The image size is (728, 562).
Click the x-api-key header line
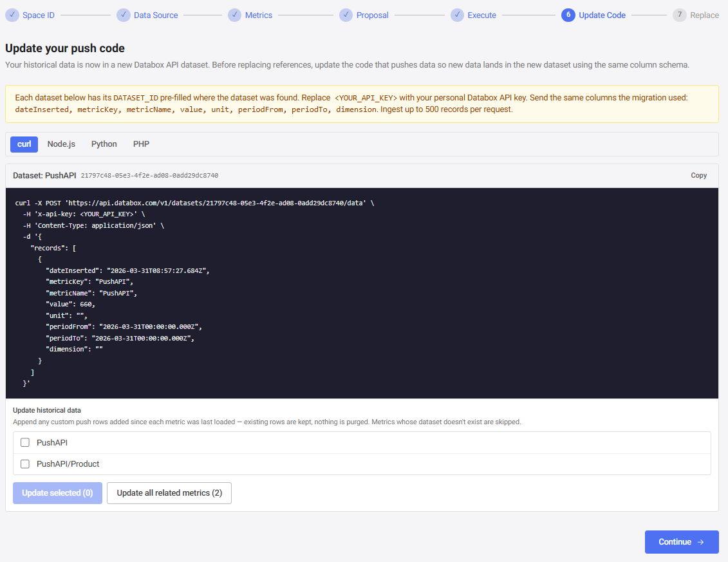[x=84, y=214]
